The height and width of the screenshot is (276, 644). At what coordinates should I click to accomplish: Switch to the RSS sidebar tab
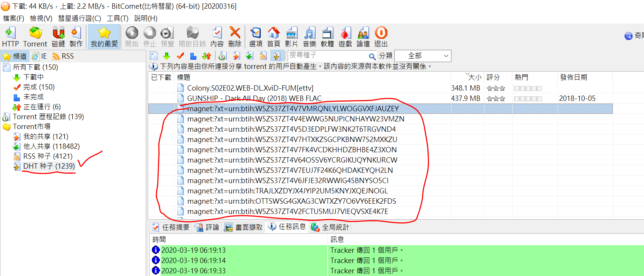tap(63, 56)
